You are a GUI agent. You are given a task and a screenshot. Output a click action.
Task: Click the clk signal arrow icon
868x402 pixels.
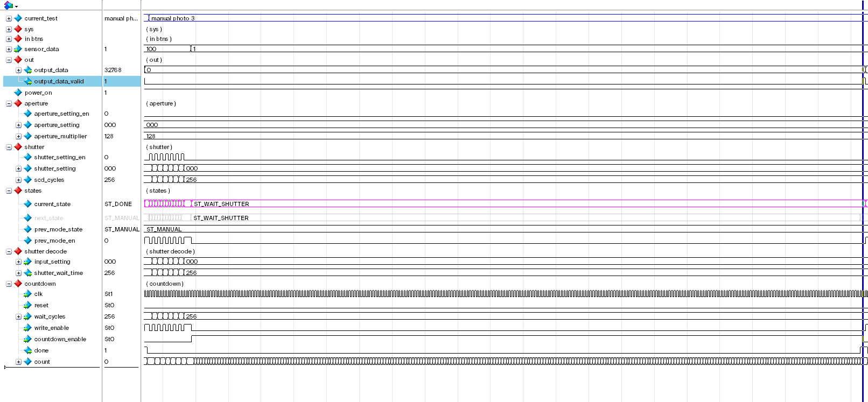27,294
